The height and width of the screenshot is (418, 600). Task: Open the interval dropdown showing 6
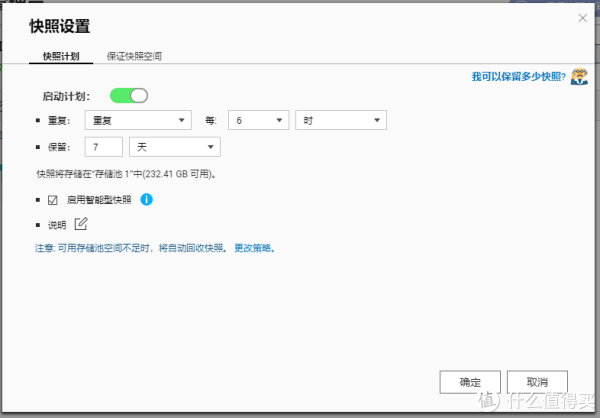point(259,120)
